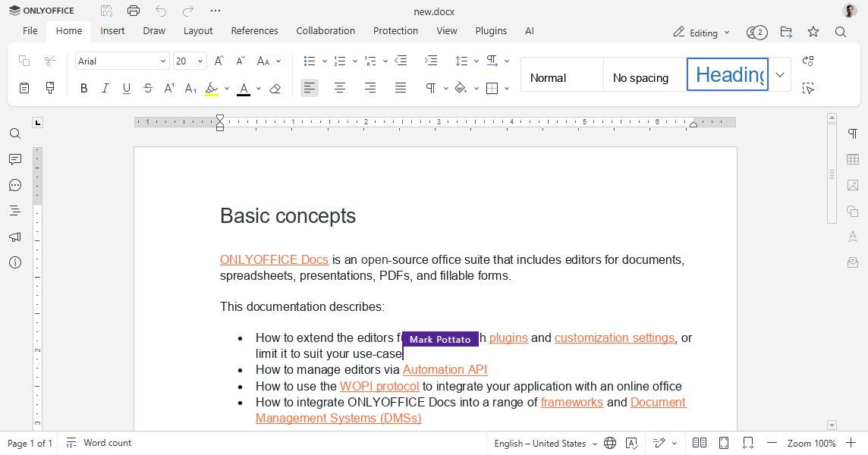Click the Automation API link
The width and height of the screenshot is (868, 455).
(445, 369)
